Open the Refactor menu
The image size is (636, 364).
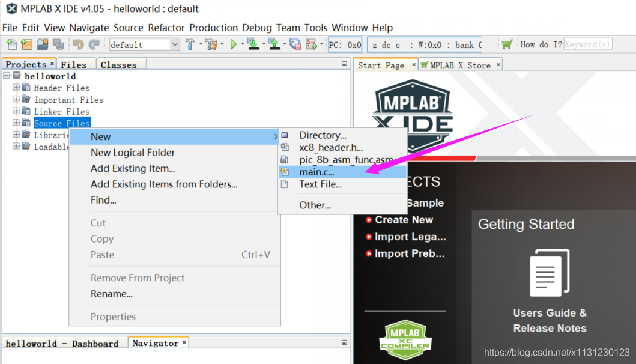(166, 28)
